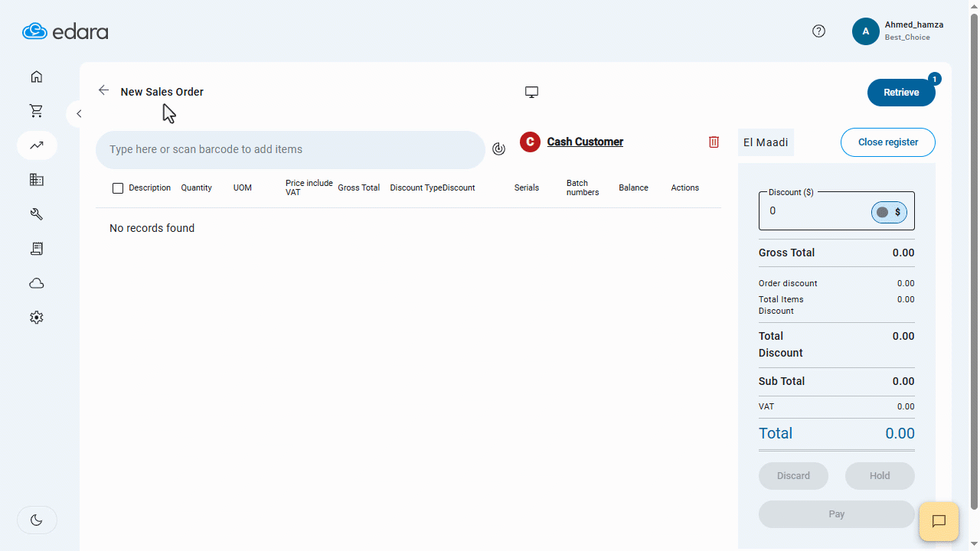Open the cloud sidebar icon

pyautogui.click(x=37, y=283)
